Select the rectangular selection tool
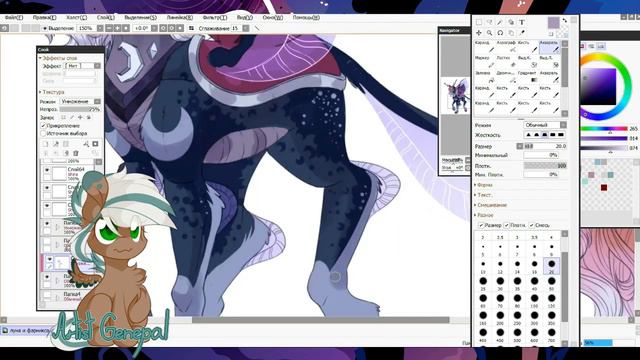The height and width of the screenshot is (360, 640). point(479,22)
